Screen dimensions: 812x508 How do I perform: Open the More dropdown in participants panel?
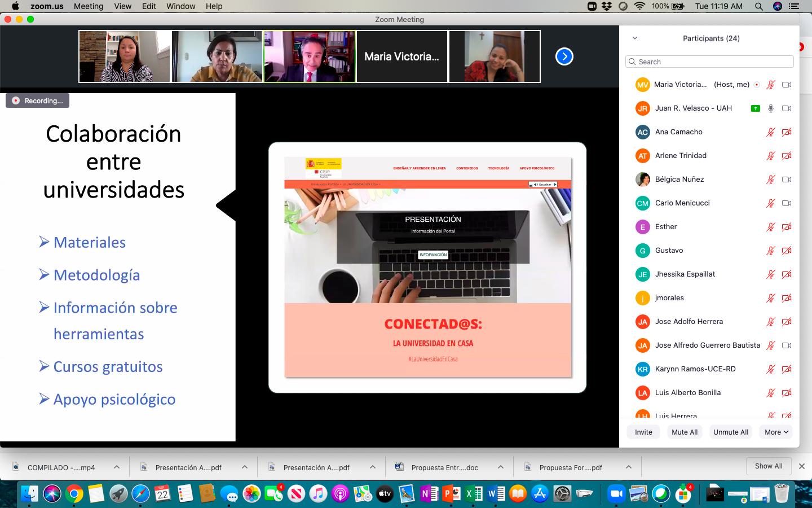point(776,432)
